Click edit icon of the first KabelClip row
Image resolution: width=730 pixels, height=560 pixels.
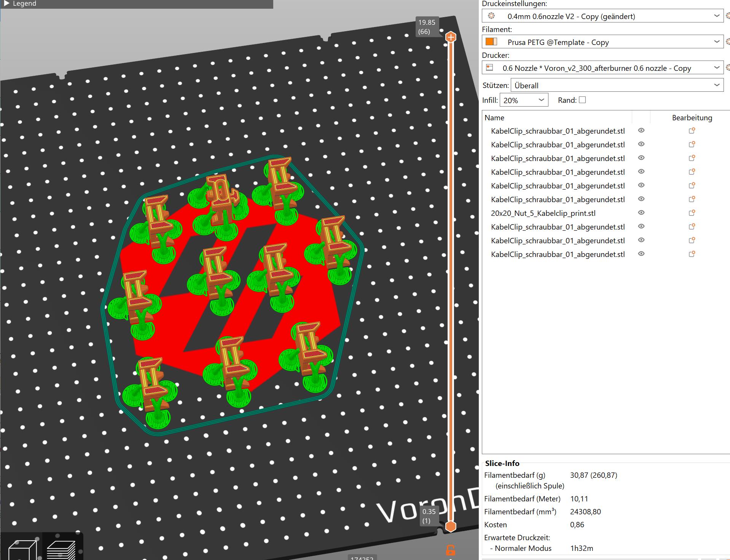(692, 131)
